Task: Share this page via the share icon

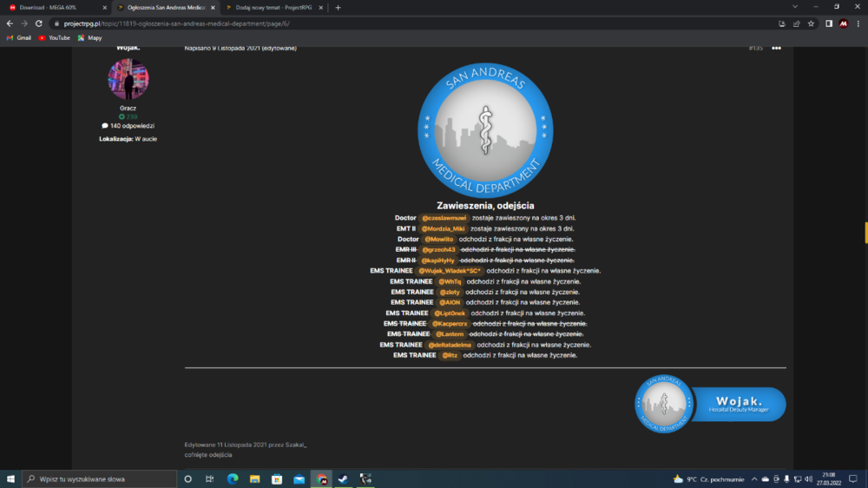Action: click(797, 23)
